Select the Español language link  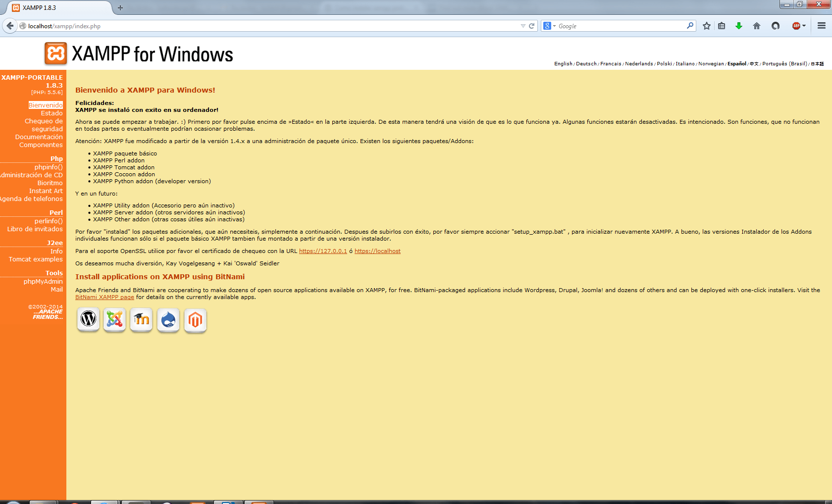tap(737, 63)
